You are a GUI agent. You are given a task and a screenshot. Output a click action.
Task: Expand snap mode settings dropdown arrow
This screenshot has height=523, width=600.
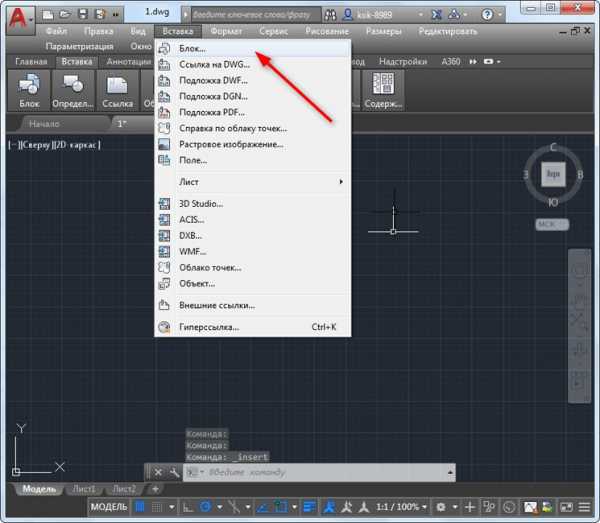tap(171, 507)
